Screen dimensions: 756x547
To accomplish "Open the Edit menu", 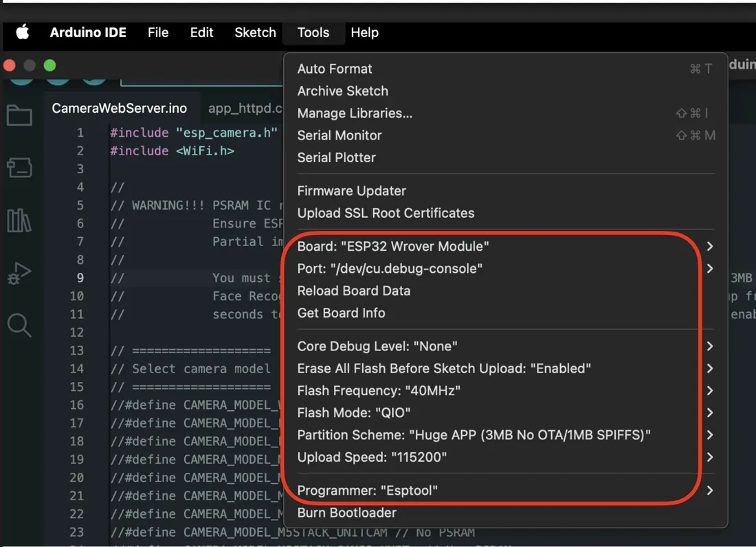I will point(201,32).
